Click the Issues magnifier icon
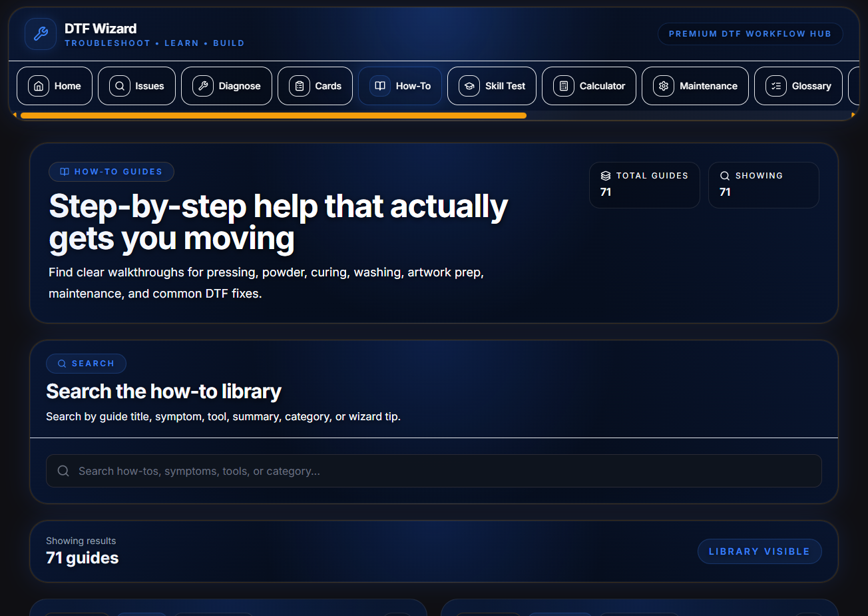Screen dimensions: 868x616 (x=120, y=86)
